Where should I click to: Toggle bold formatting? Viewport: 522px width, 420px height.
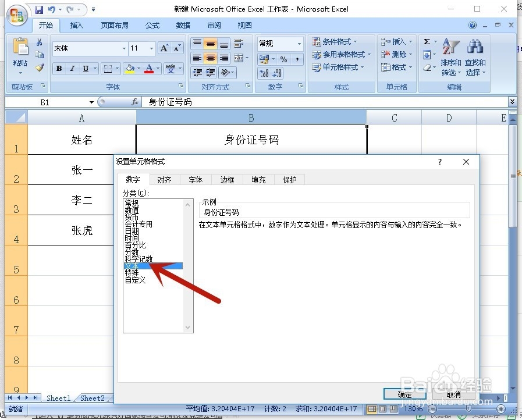[58, 69]
